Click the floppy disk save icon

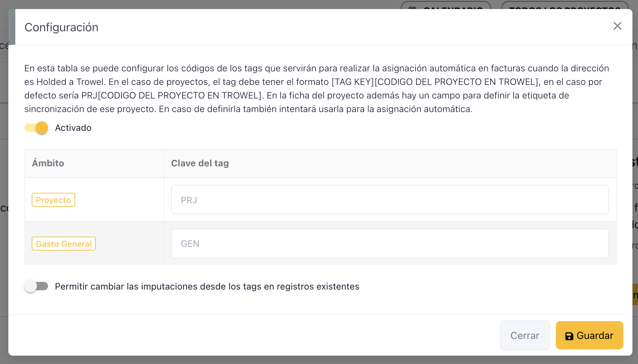tap(569, 336)
